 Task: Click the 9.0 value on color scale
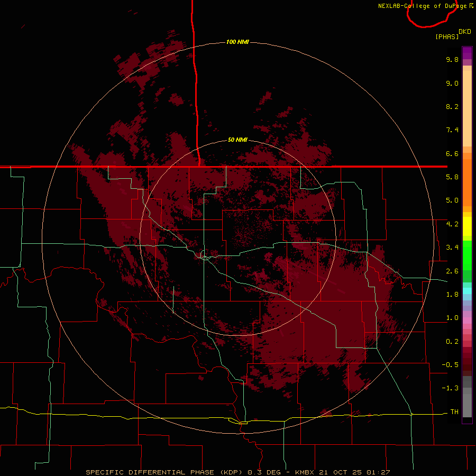[452, 83]
